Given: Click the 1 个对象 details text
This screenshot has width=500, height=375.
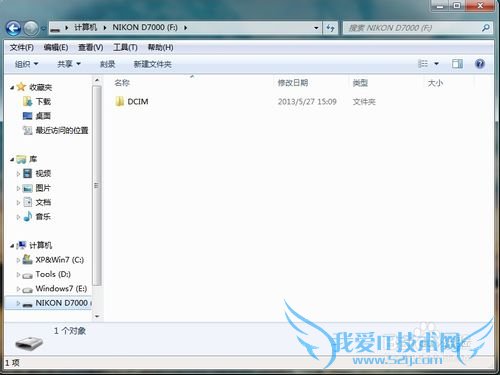Looking at the screenshot, I should pyautogui.click(x=70, y=331).
